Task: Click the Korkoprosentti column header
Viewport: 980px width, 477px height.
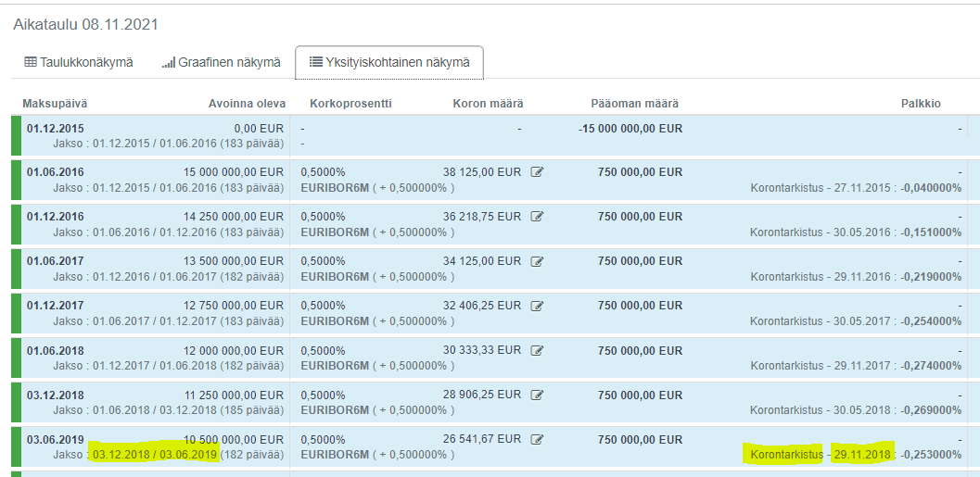Action: pos(350,104)
